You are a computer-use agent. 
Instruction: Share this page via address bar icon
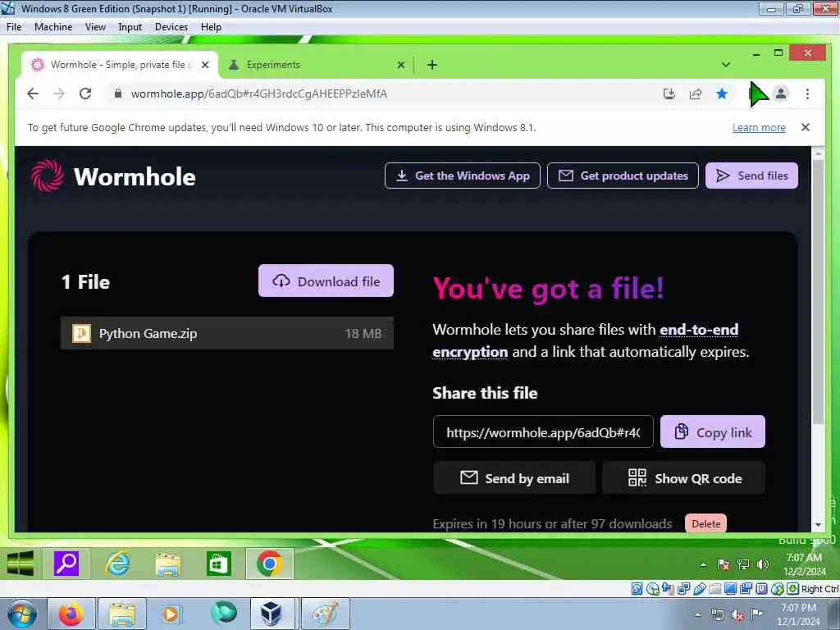point(696,94)
